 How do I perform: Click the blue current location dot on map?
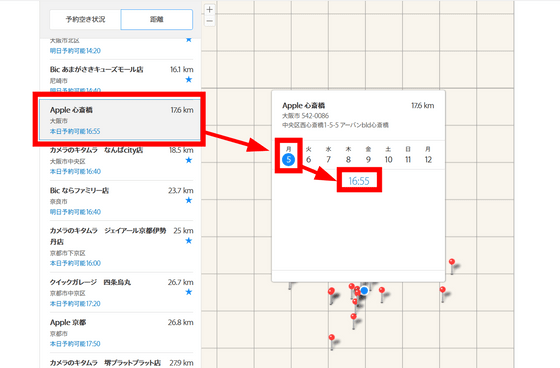click(x=364, y=290)
